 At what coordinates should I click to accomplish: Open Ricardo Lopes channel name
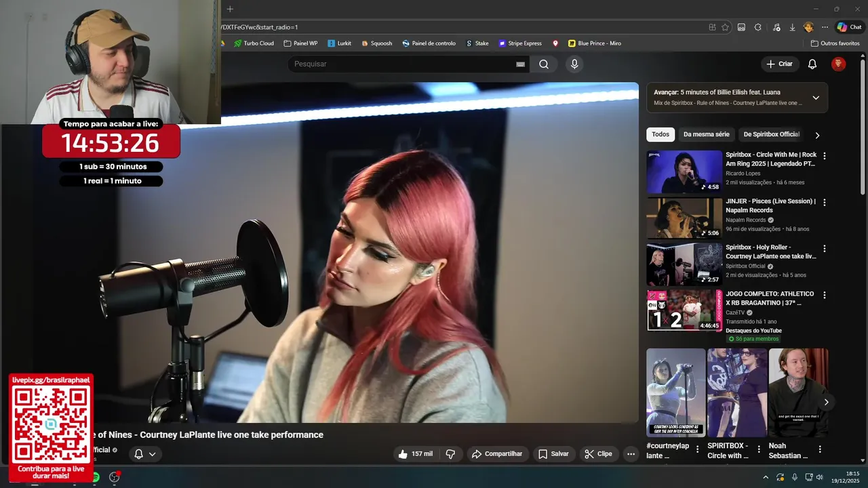(745, 174)
